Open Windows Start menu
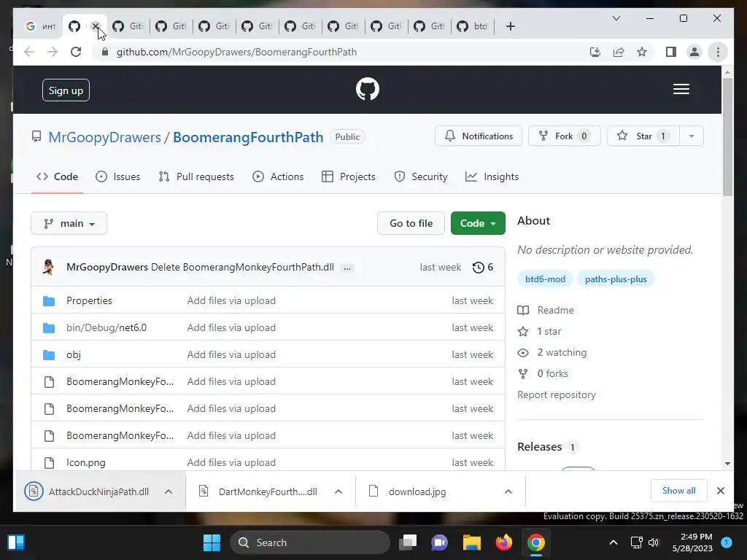Image resolution: width=747 pixels, height=560 pixels. (x=212, y=542)
